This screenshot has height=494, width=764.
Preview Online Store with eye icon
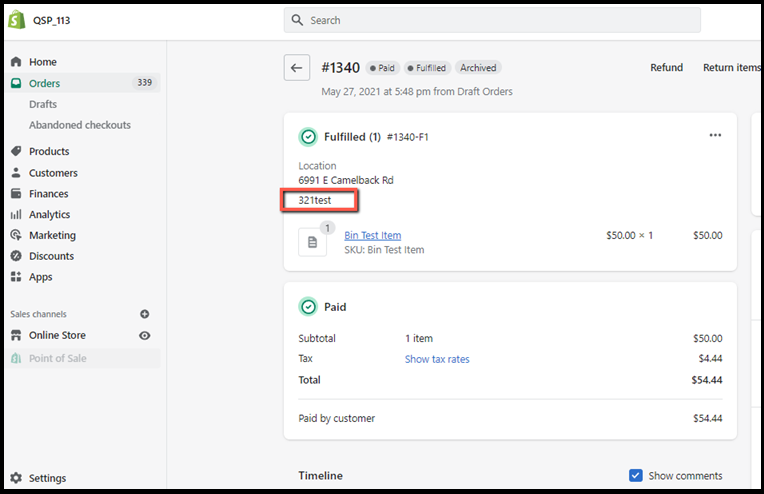pos(145,336)
